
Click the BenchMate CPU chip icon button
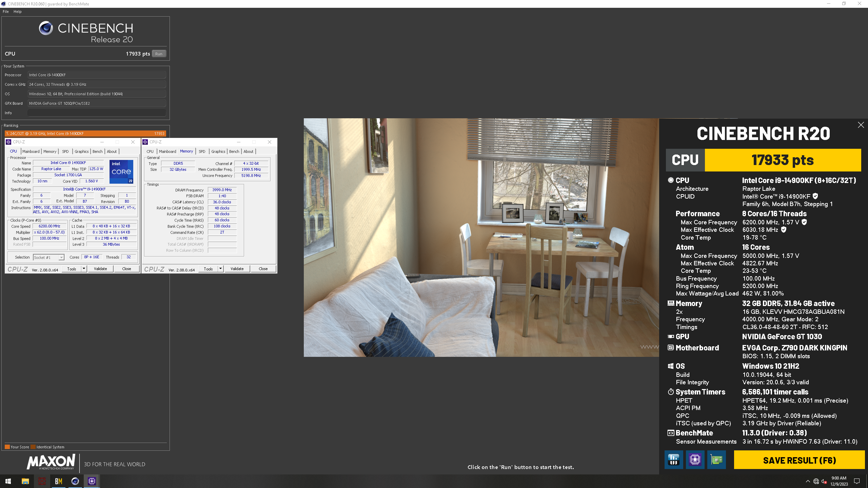[695, 460]
